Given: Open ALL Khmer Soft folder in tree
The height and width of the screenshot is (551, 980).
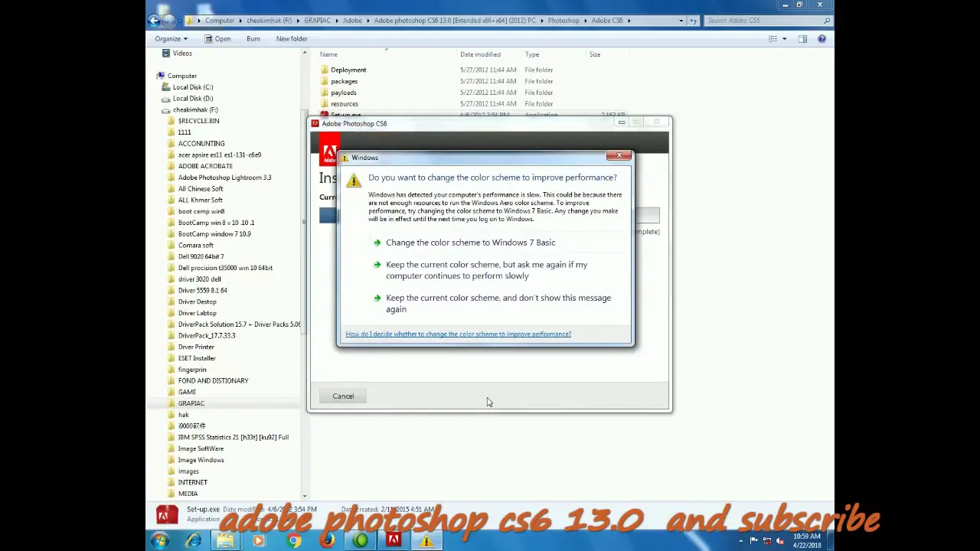Looking at the screenshot, I should tap(200, 200).
